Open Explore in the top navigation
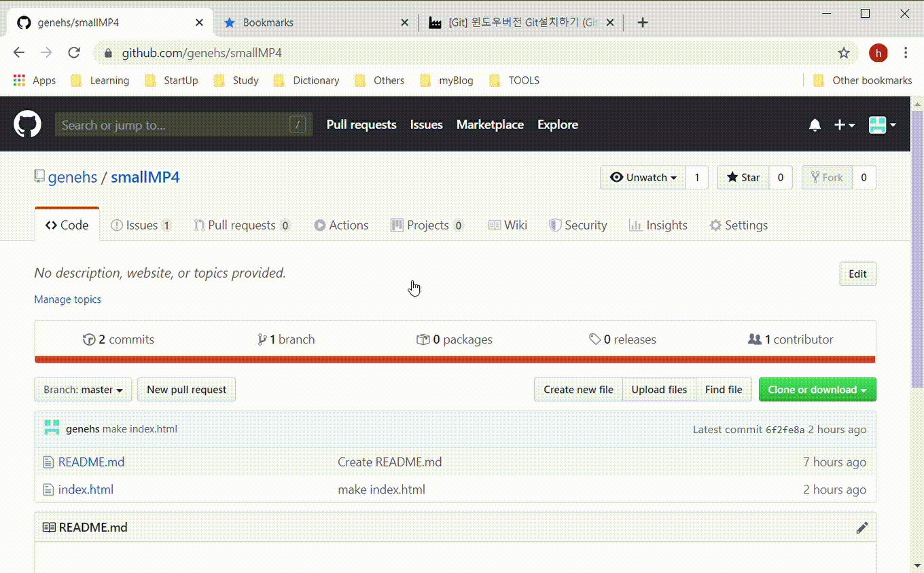The height and width of the screenshot is (573, 924). click(x=558, y=125)
